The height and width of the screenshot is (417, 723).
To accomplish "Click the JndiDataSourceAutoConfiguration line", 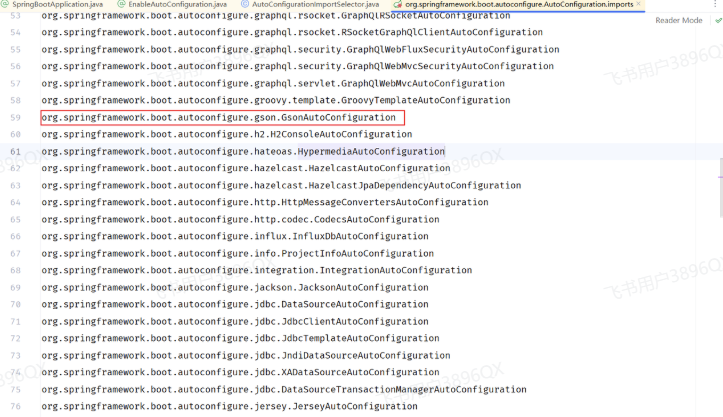I will 246,356.
